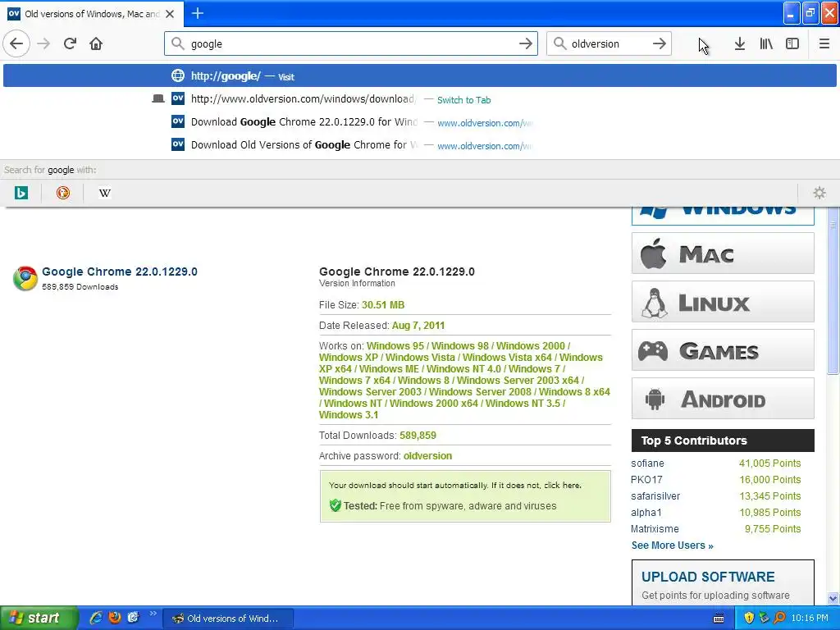Go to the Firefox home page

point(96,43)
